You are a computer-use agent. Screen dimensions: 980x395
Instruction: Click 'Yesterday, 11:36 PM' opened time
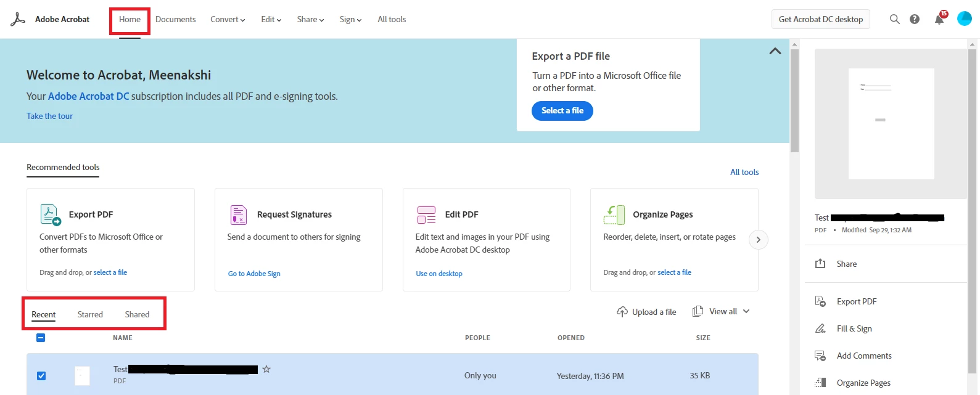[x=590, y=376]
